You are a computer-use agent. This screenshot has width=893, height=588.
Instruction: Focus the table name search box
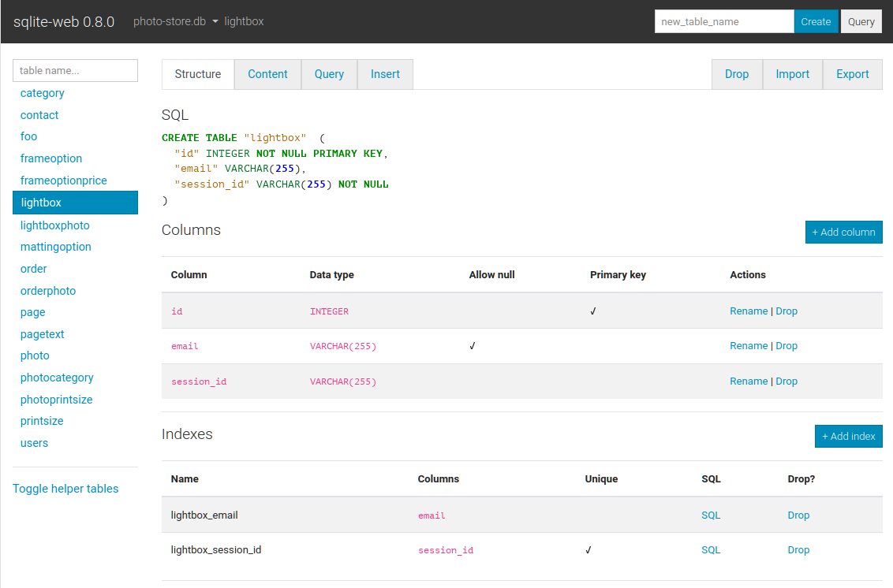coord(75,71)
